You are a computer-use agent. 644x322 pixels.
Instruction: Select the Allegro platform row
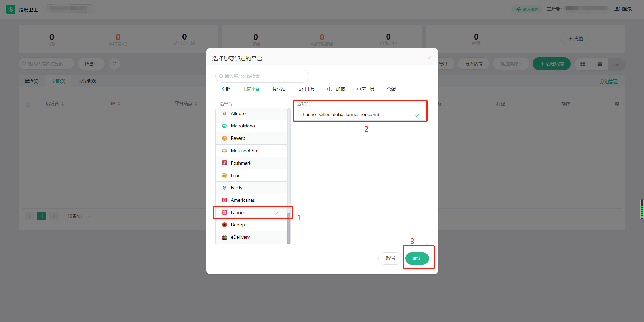coord(251,113)
